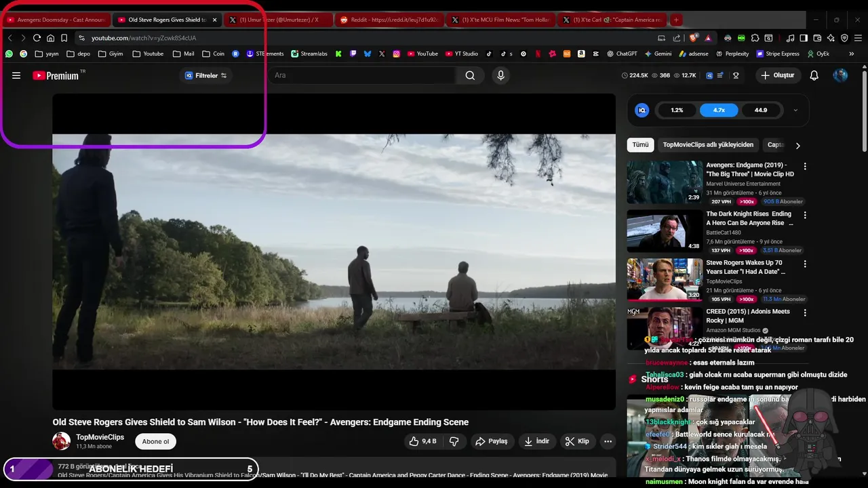
Task: Open The Big Three clip thumbnail
Action: tap(665, 182)
